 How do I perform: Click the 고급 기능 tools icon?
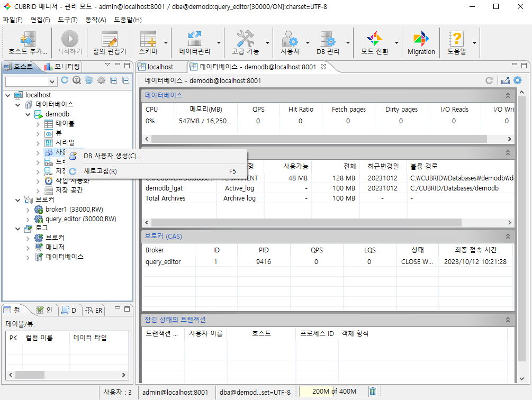(245, 43)
